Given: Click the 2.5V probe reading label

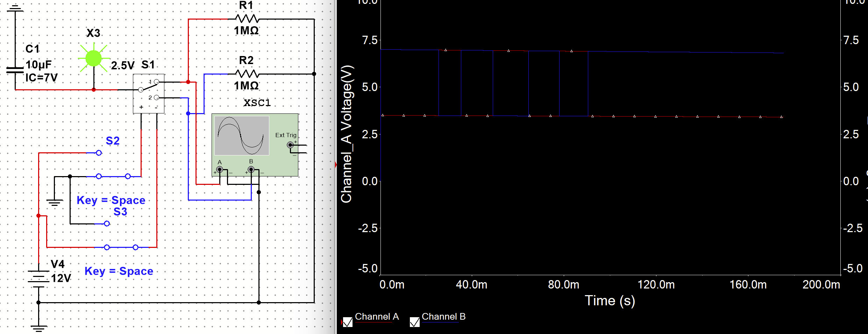Looking at the screenshot, I should (x=123, y=65).
